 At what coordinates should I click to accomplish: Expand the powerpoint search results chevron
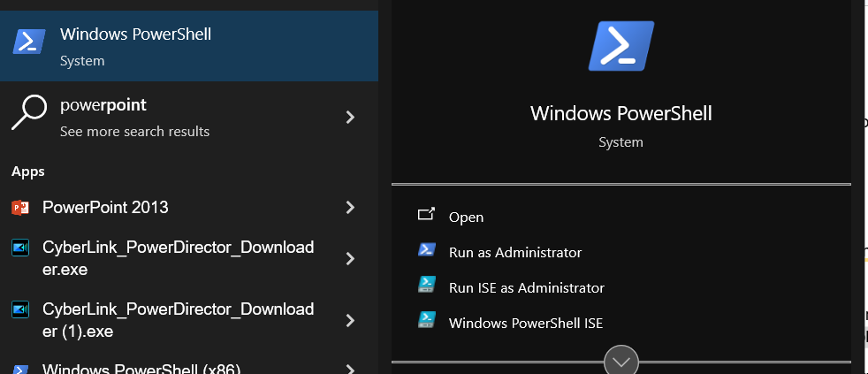(x=350, y=117)
